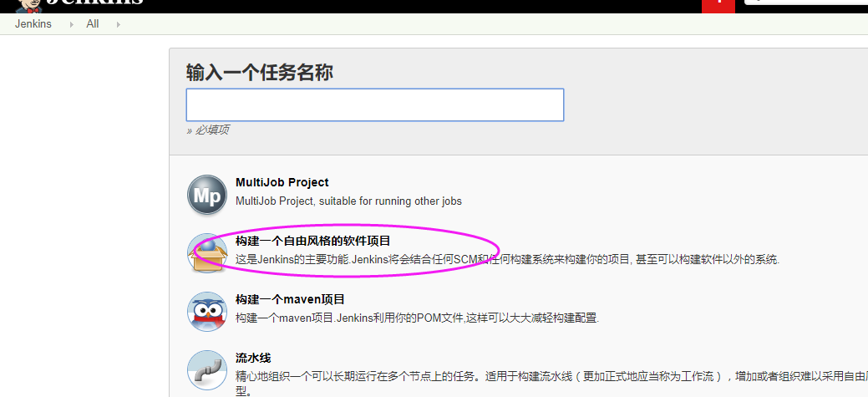Select the MultiJob Project Mp icon
This screenshot has width=868, height=397.
(207, 195)
